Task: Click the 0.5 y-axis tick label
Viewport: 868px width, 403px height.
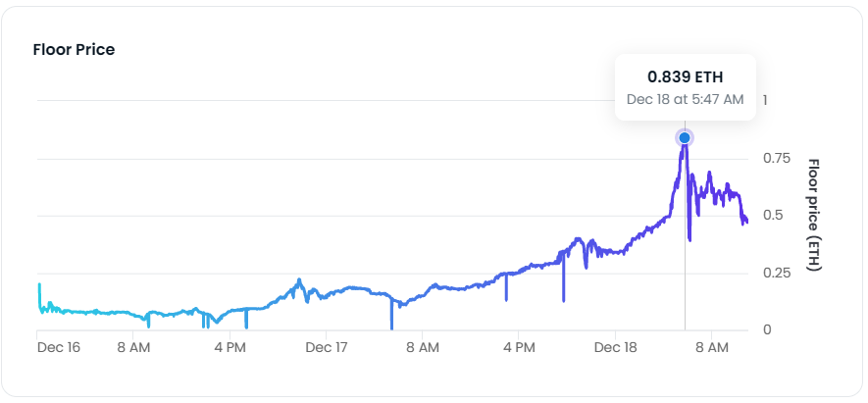Action: coord(771,216)
